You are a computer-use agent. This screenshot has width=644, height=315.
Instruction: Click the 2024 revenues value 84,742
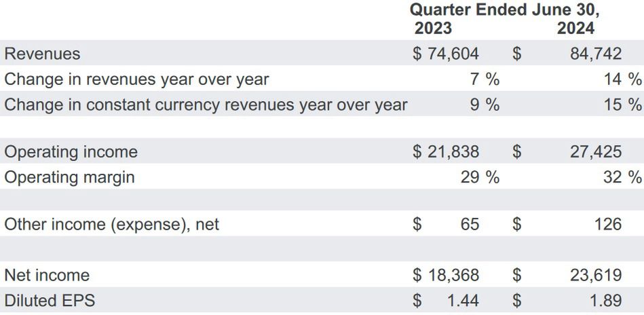pos(595,54)
